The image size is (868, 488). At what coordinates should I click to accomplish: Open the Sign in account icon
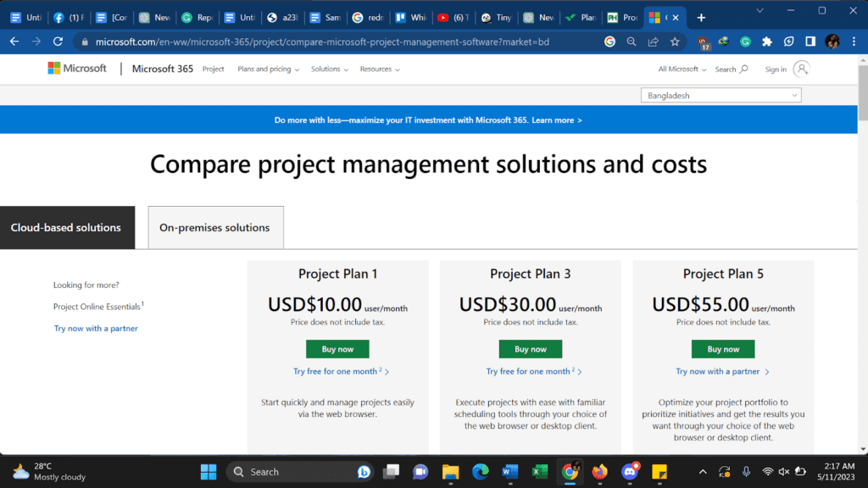801,69
